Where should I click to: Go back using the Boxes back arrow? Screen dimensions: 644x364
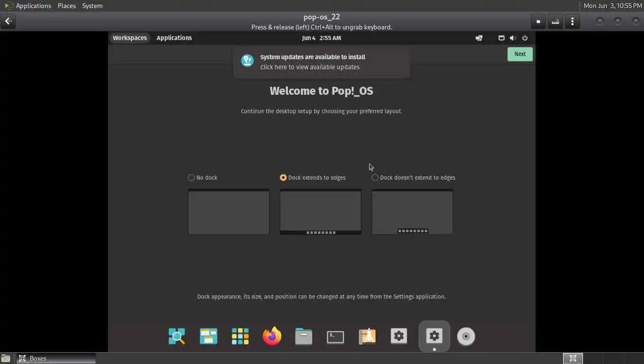point(8,21)
